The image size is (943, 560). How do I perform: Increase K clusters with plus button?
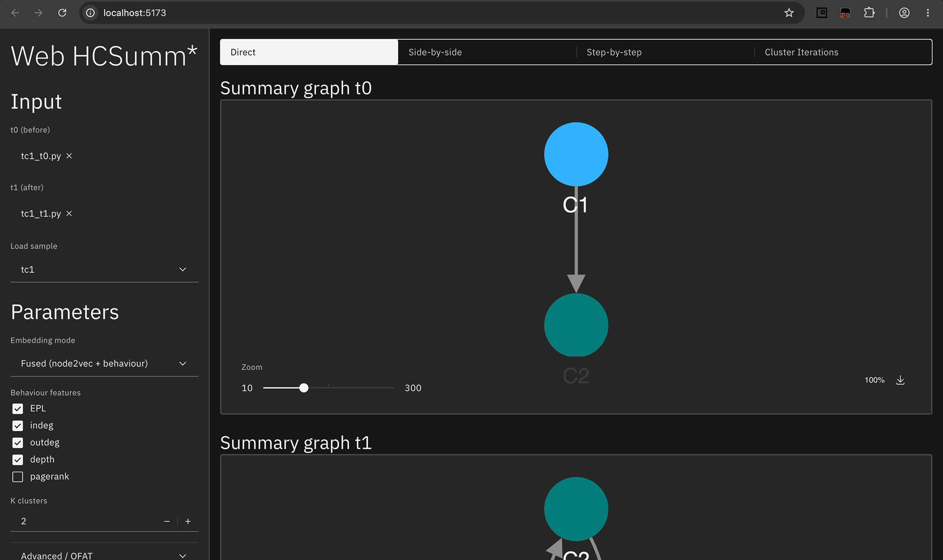[x=188, y=521]
